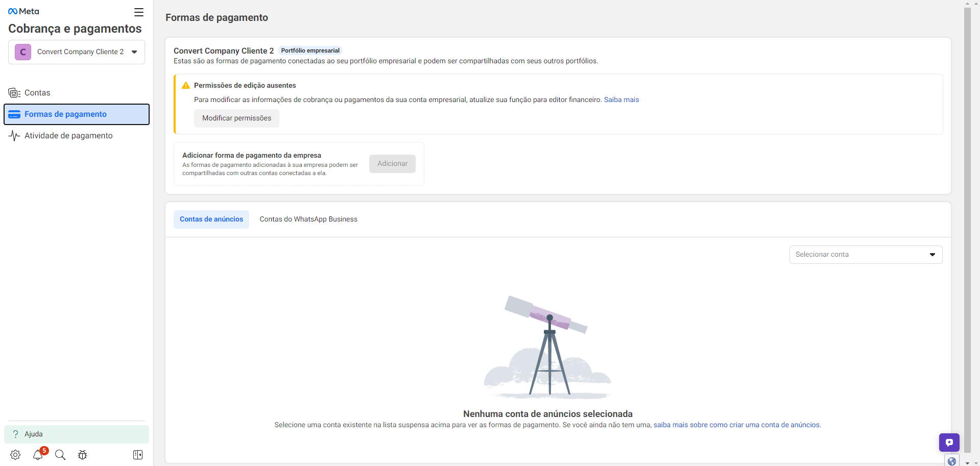Viewport: 980px width, 466px height.
Task: Click the Adicionar payment method button
Action: point(392,164)
